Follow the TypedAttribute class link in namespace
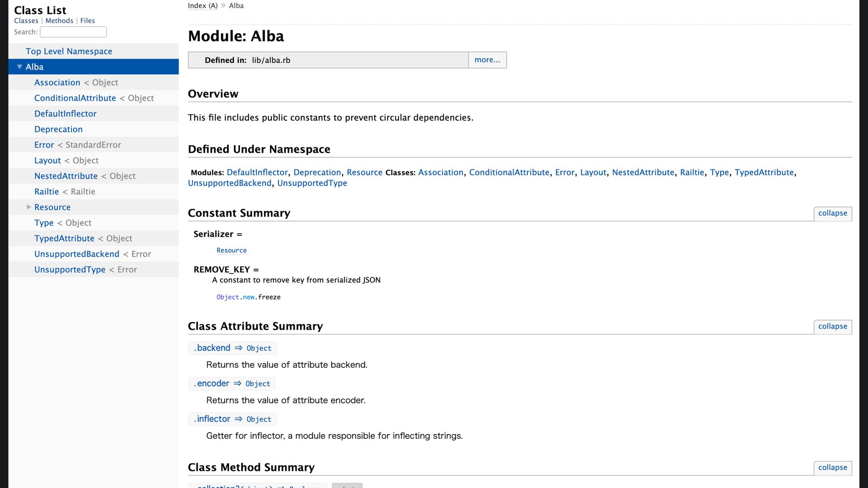This screenshot has height=488, width=868. [764, 173]
